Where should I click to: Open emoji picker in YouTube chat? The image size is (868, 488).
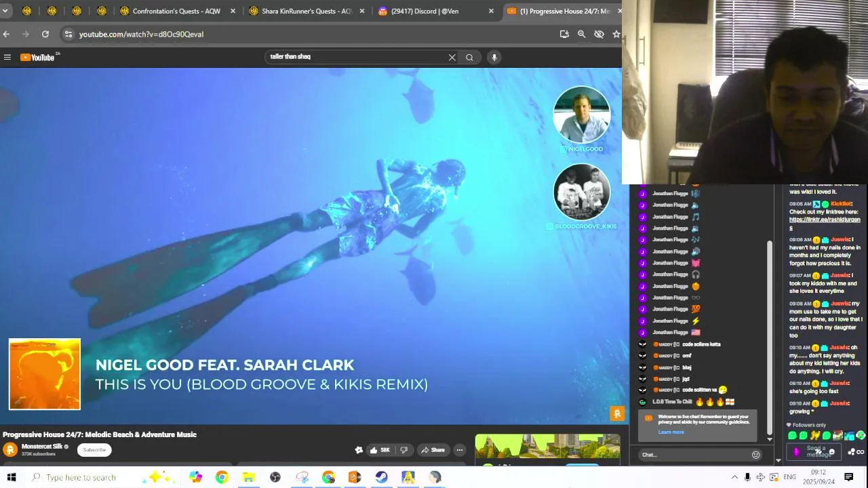pyautogui.click(x=755, y=455)
